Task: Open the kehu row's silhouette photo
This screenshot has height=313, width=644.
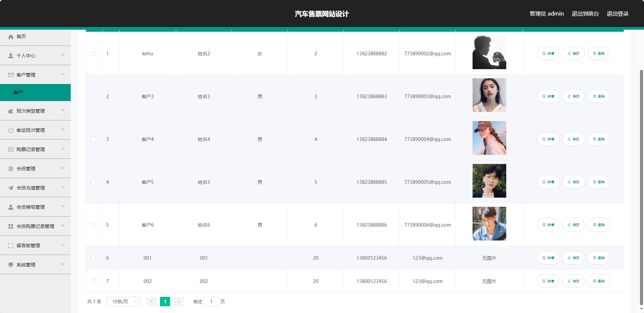Action: click(x=489, y=52)
